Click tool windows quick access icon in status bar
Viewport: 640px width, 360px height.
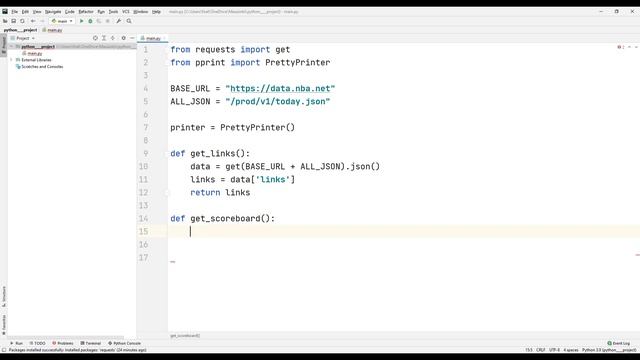pyautogui.click(x=4, y=350)
